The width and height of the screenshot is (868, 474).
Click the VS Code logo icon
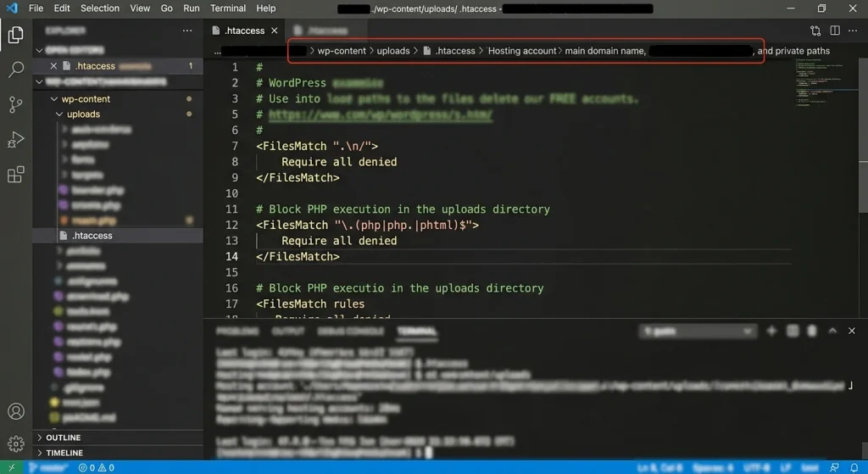(12, 8)
